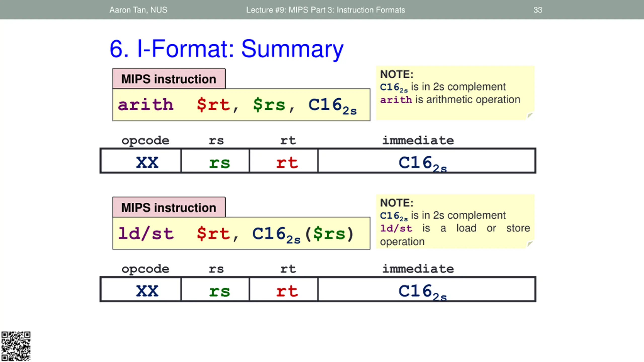Click 'ld/st is a load or store' line
Viewport: 644px width, 362px height.
(455, 229)
